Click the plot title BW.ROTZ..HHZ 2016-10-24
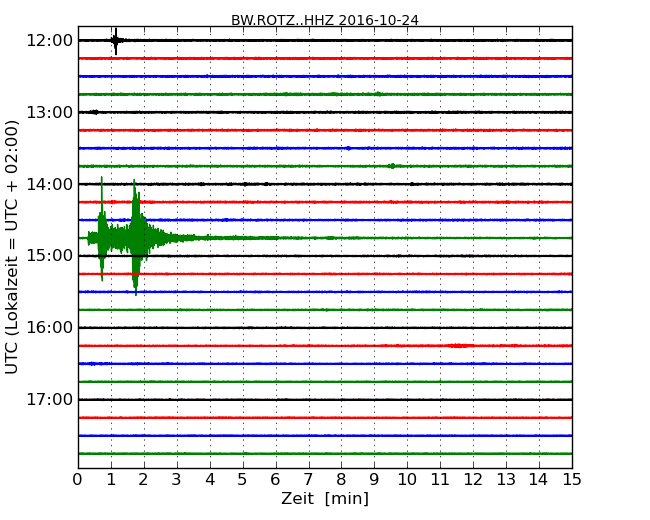The height and width of the screenshot is (520, 650). (325, 20)
